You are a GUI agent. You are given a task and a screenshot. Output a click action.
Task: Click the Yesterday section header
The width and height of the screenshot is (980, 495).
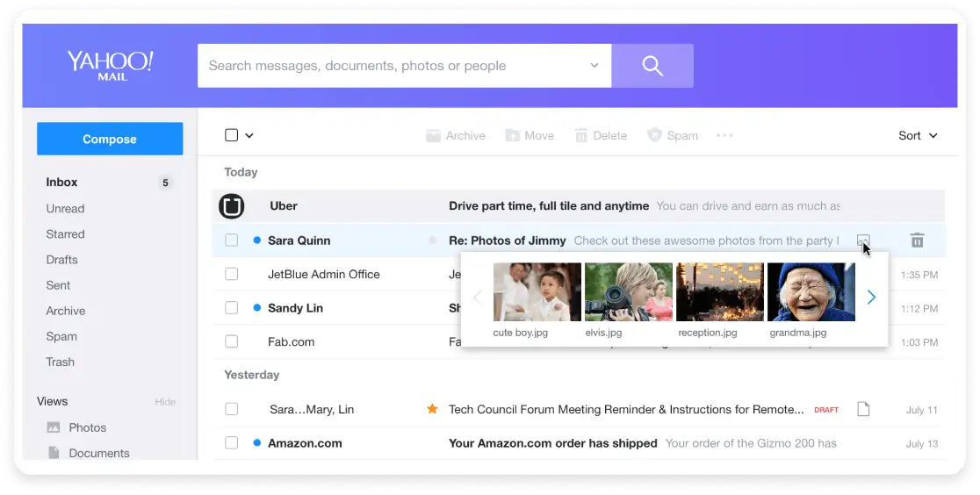tap(252, 375)
